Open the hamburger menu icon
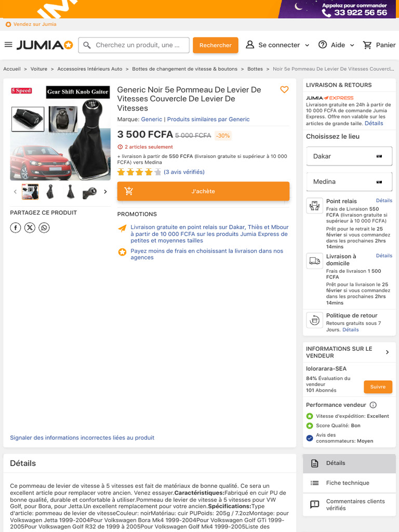Screen dimensions: 399x532 tap(8, 45)
